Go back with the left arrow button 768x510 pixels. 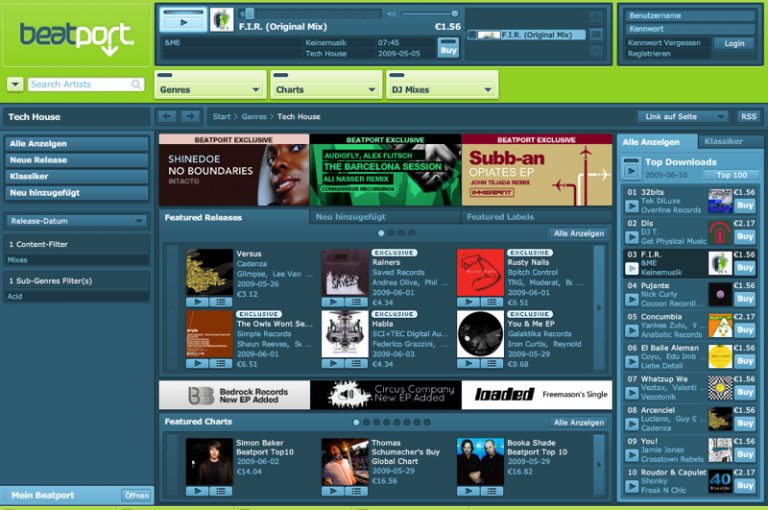[167, 116]
